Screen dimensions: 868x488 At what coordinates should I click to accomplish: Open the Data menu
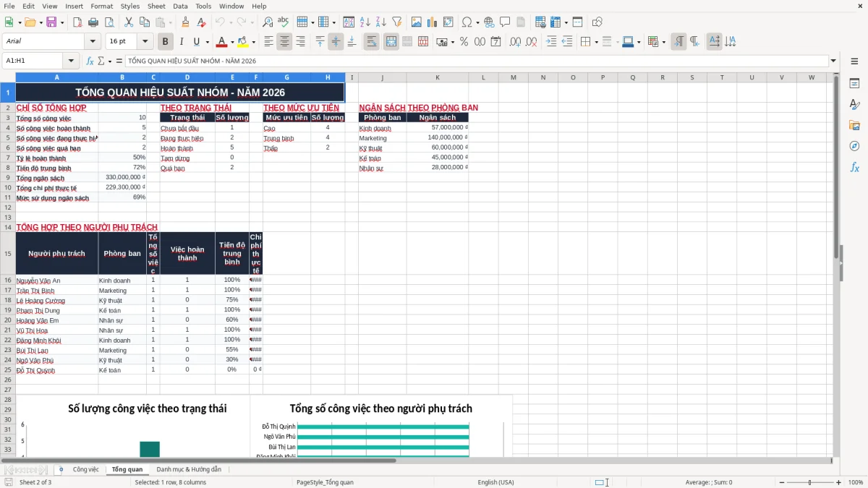(180, 6)
